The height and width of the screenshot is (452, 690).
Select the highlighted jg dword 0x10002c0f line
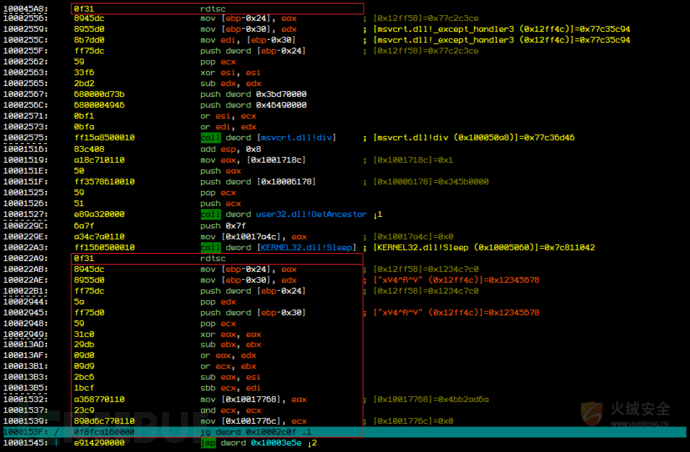pos(345,432)
